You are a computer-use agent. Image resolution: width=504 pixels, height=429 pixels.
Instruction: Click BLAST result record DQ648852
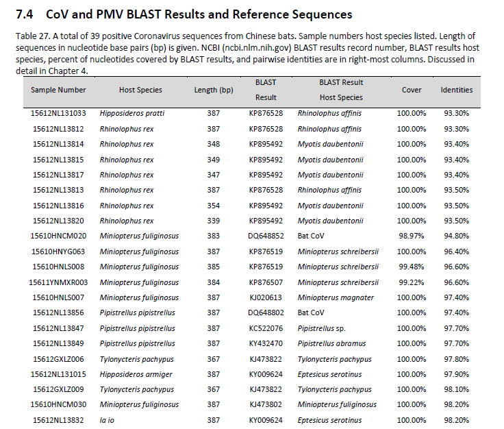tap(266, 236)
